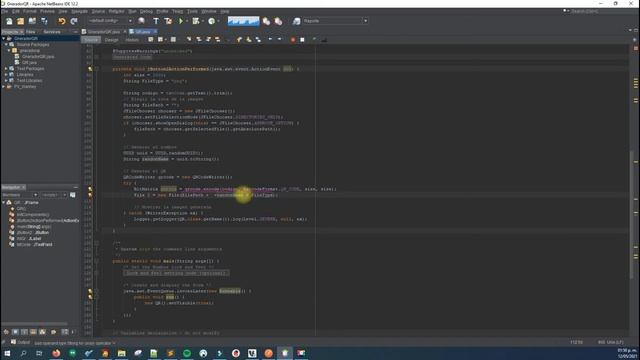Select QR.java in the Projects tree
Screen dimensions: 640x360
point(29,62)
